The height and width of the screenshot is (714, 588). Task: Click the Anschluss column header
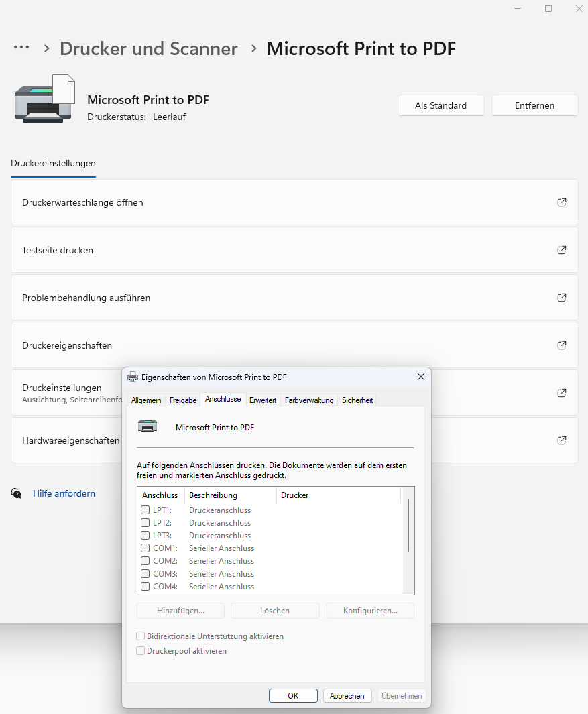160,495
